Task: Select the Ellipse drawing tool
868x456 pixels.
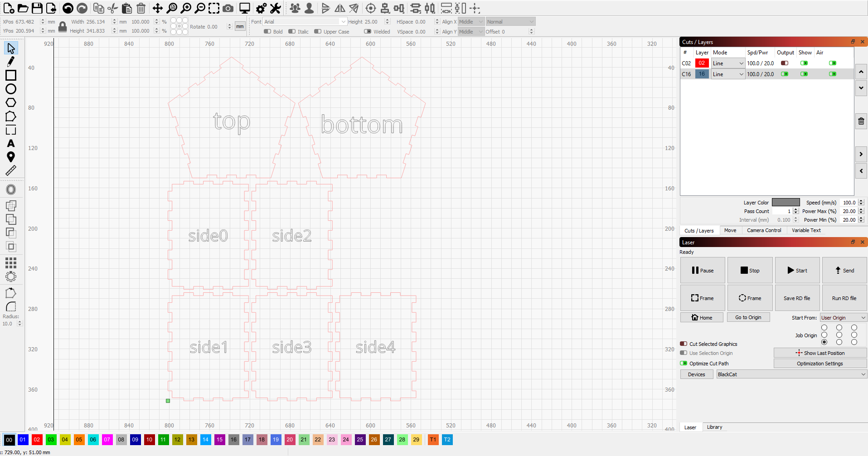Action: click(x=11, y=89)
